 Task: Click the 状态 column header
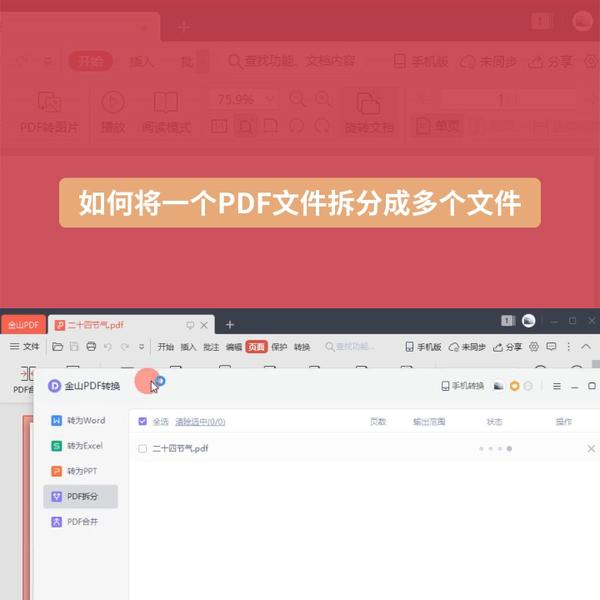tap(494, 422)
